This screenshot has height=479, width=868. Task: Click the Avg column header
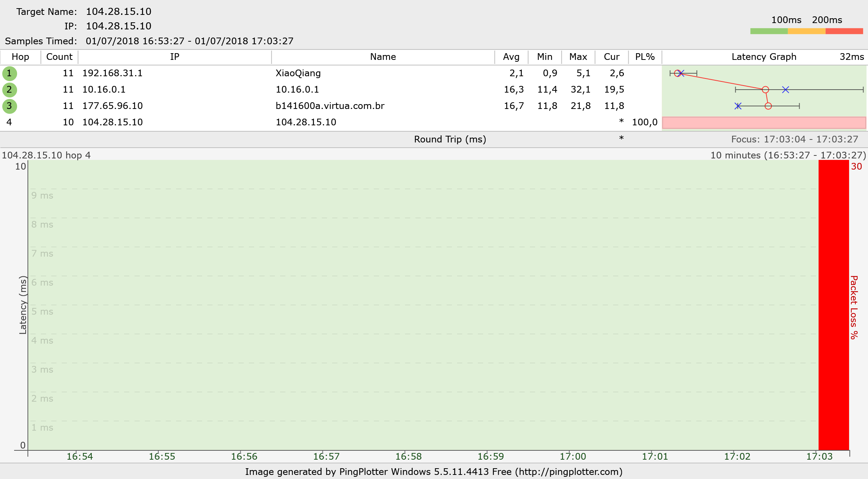point(511,57)
